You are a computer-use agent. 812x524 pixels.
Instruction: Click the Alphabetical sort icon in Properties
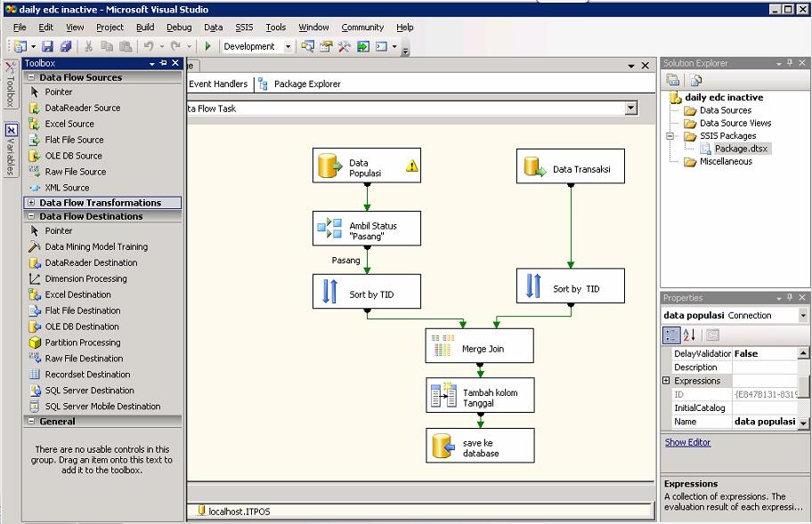689,335
